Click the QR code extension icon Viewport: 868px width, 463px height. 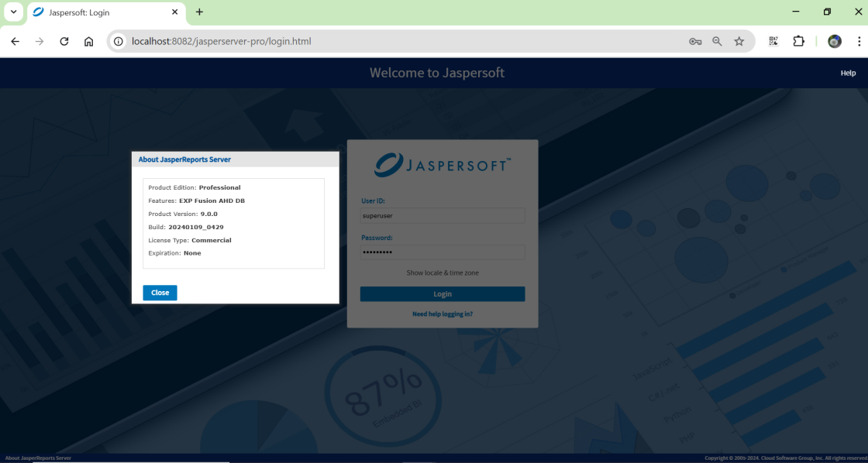773,42
